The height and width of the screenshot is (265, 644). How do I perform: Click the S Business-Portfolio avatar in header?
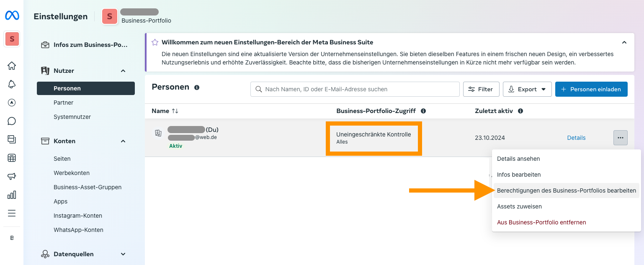[110, 17]
